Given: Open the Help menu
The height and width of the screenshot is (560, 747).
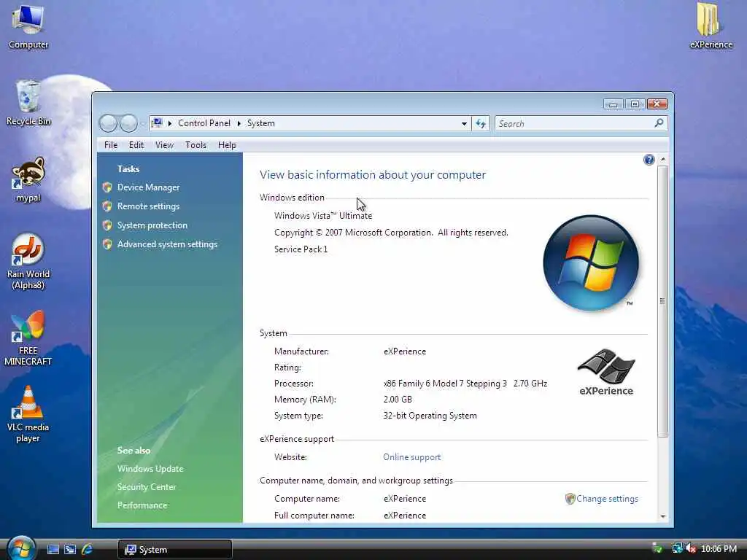Looking at the screenshot, I should (227, 145).
